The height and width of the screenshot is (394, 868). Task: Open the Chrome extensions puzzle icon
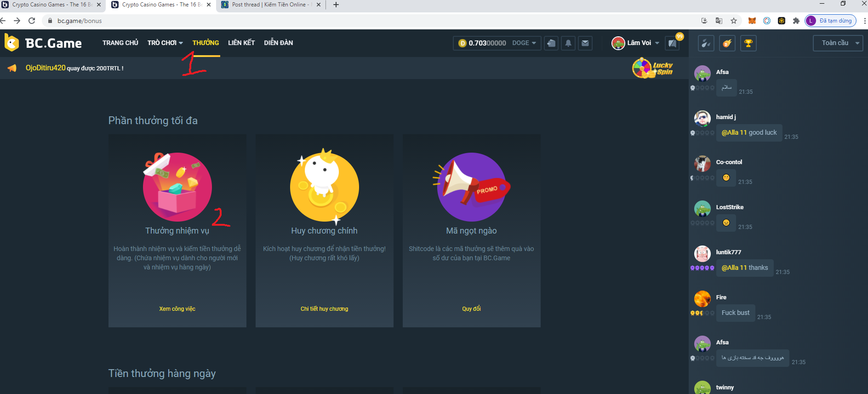click(796, 21)
